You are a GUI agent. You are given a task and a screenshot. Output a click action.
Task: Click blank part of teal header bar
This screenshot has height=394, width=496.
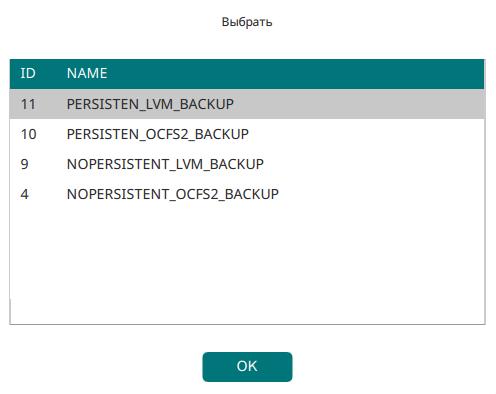coord(300,74)
